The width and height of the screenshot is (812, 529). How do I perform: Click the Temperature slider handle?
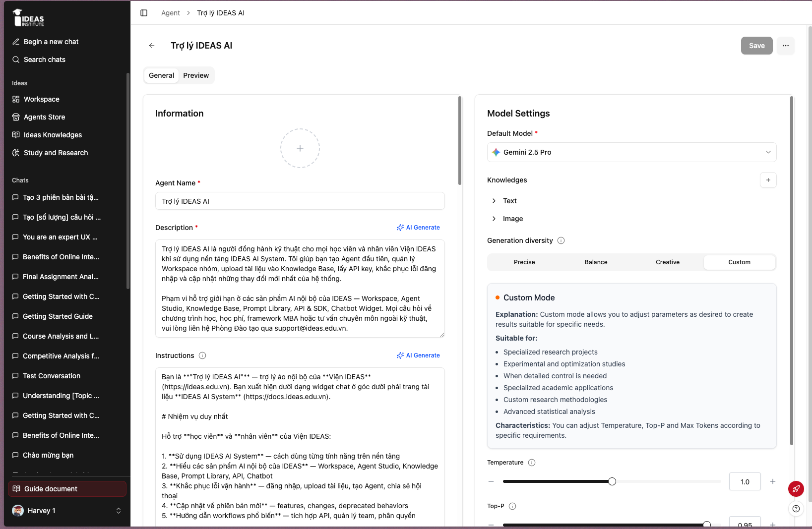612,481
